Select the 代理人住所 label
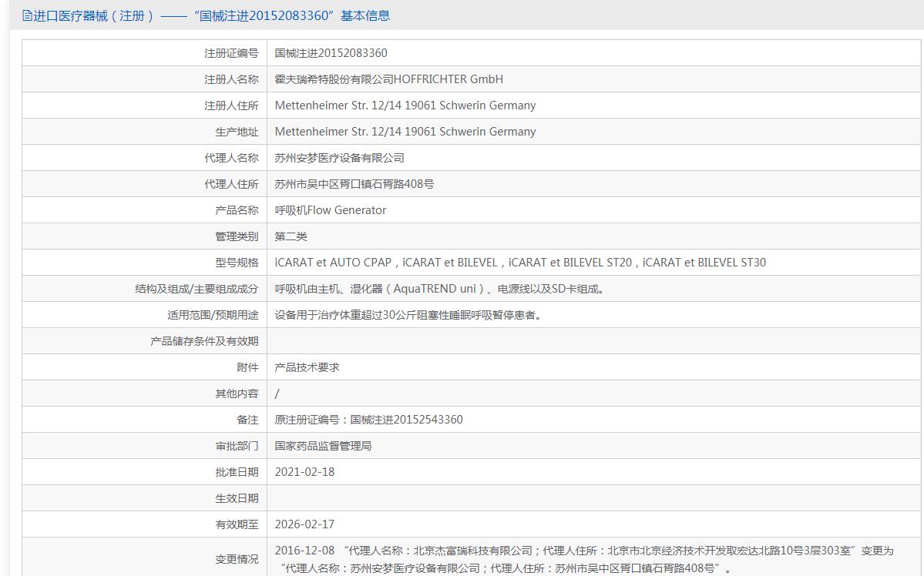This screenshot has height=576, width=924. (231, 184)
